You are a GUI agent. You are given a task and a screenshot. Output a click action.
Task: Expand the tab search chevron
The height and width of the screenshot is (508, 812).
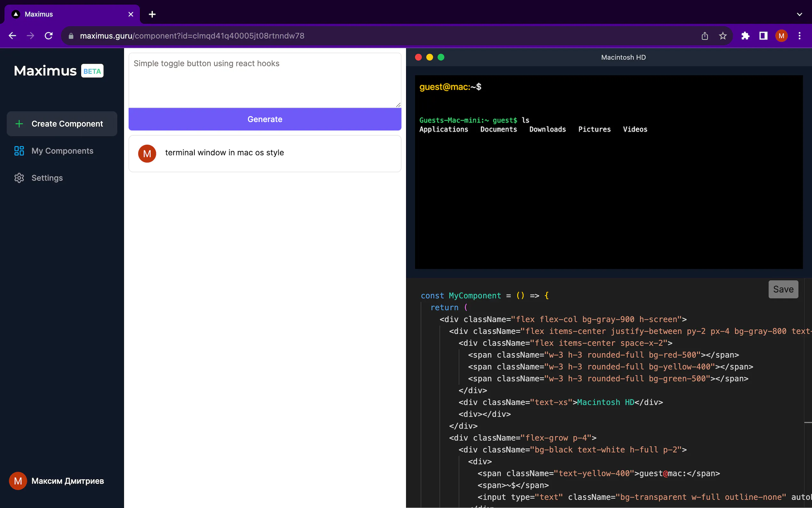coord(799,14)
